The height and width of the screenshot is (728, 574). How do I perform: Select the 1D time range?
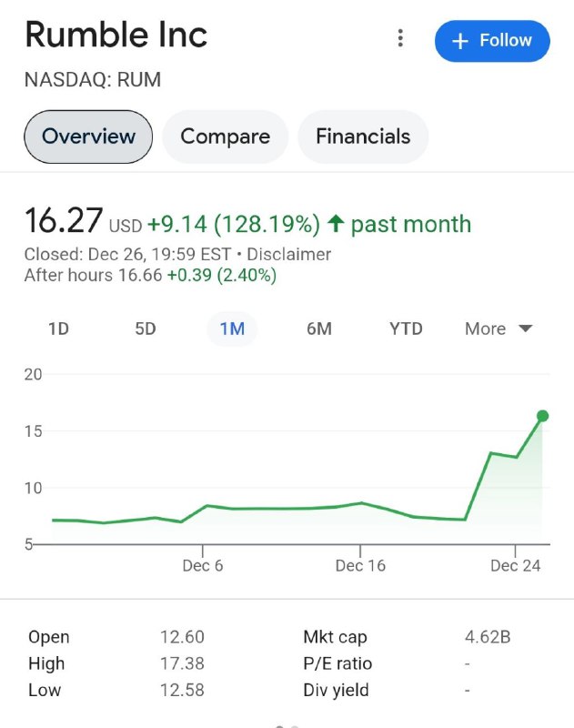point(58,329)
